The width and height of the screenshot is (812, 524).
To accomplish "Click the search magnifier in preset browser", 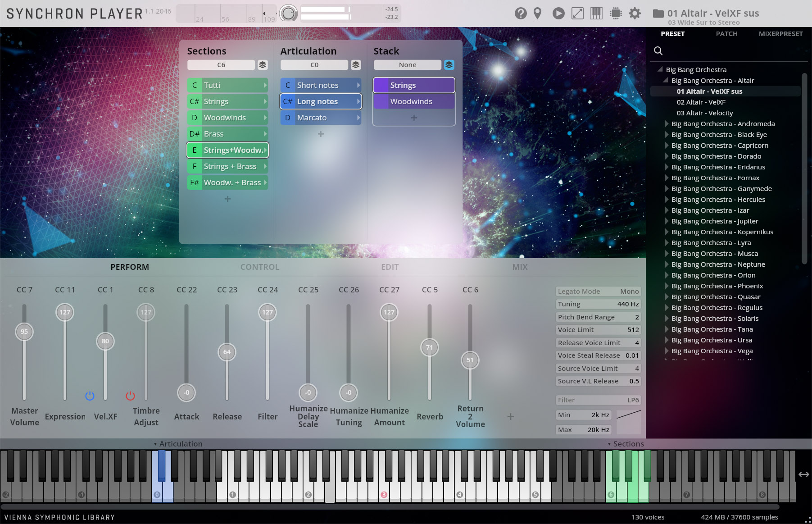I will click(x=658, y=50).
